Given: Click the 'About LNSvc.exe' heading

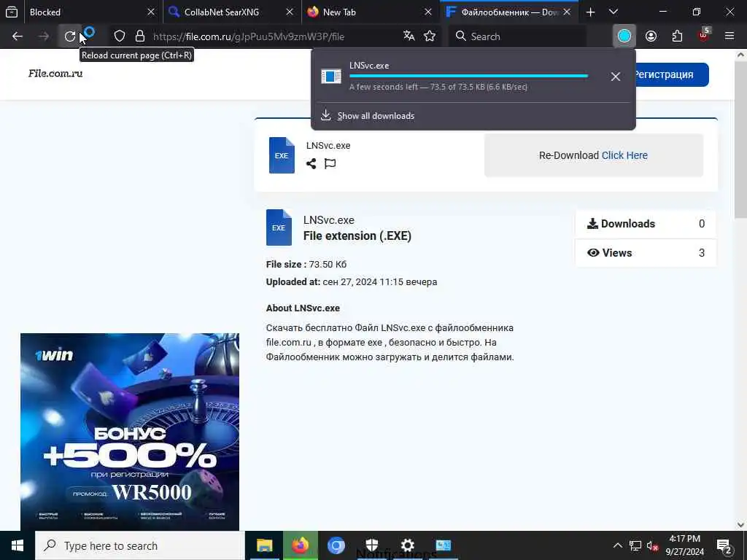Looking at the screenshot, I should [303, 308].
